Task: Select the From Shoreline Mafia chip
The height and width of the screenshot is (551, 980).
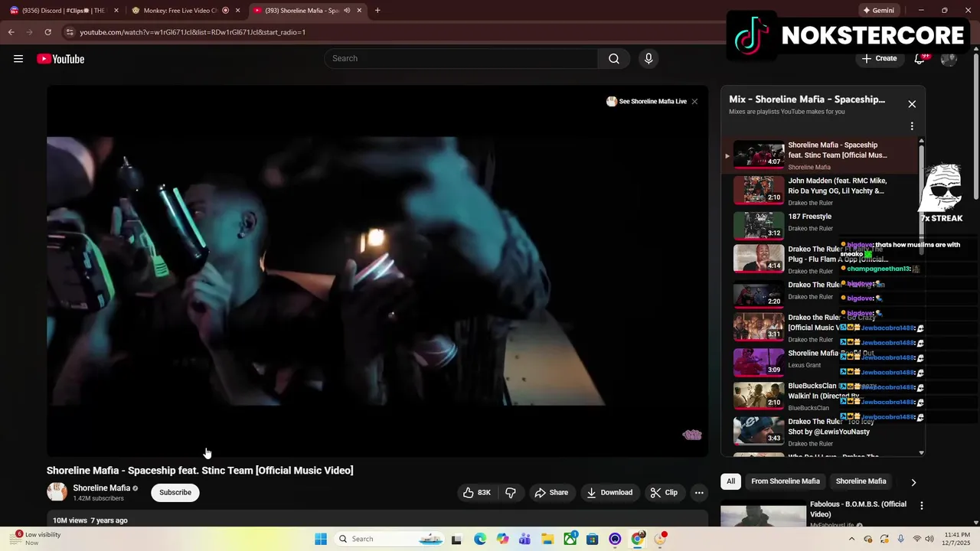Action: [x=786, y=481]
